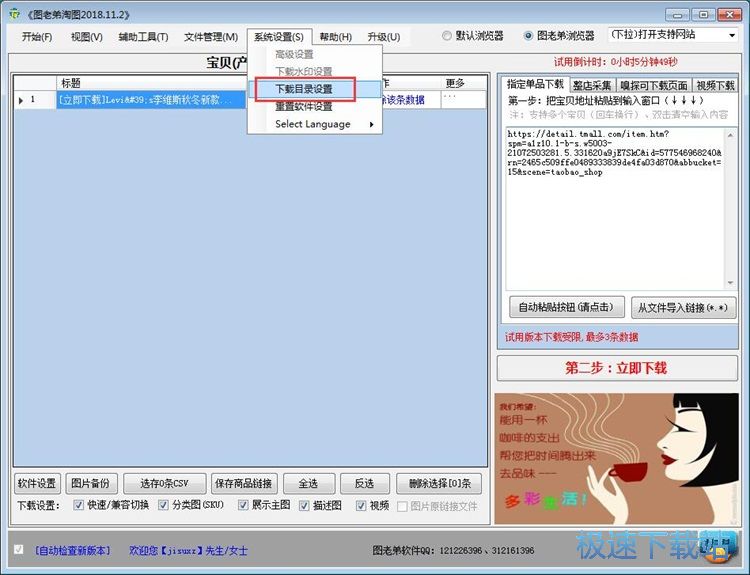Screen dimensions: 750x575
Task: Click the 系统设置(S) menu
Action: click(279, 37)
